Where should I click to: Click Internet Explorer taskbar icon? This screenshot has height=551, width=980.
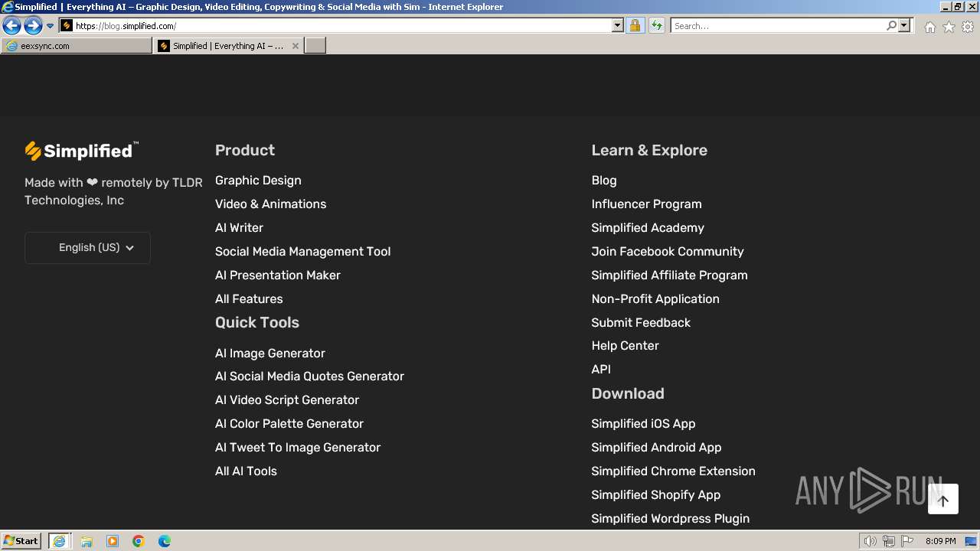[x=60, y=541]
